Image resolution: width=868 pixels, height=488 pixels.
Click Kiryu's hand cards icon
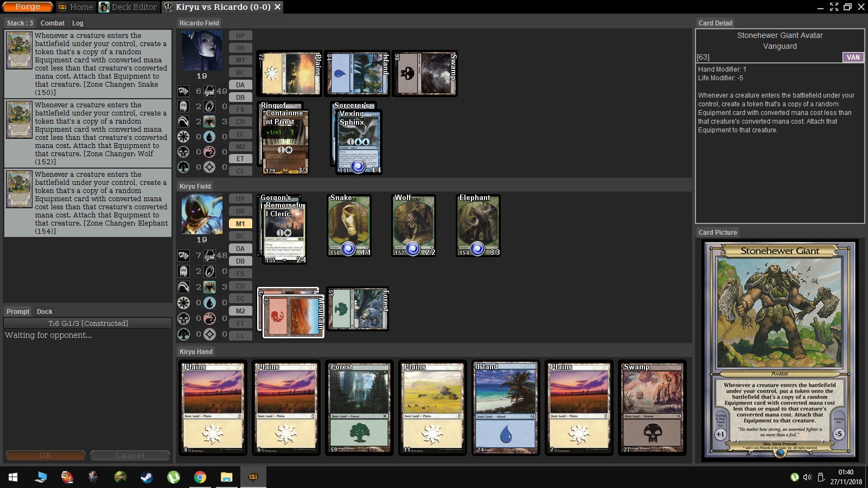tap(184, 255)
